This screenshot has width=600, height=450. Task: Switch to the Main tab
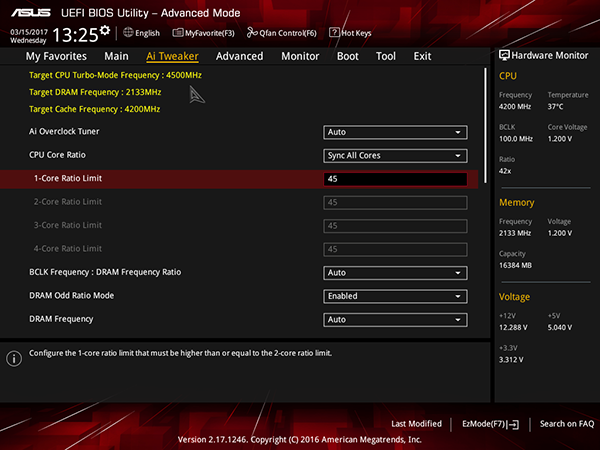click(x=116, y=56)
